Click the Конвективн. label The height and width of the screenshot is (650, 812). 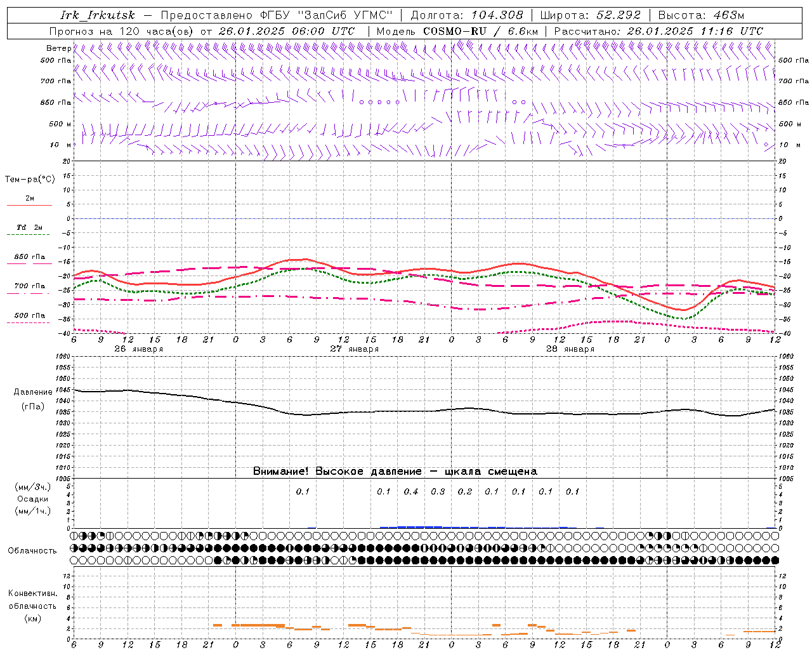(32, 594)
